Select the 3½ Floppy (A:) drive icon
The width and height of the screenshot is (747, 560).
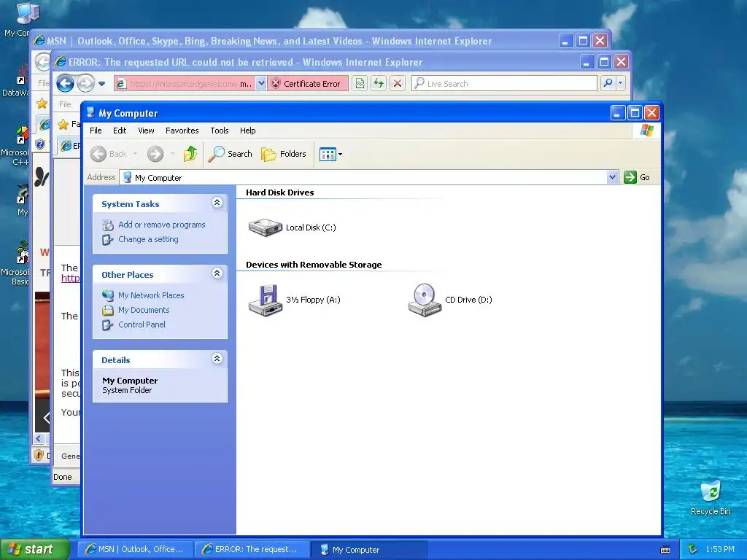[x=266, y=300]
